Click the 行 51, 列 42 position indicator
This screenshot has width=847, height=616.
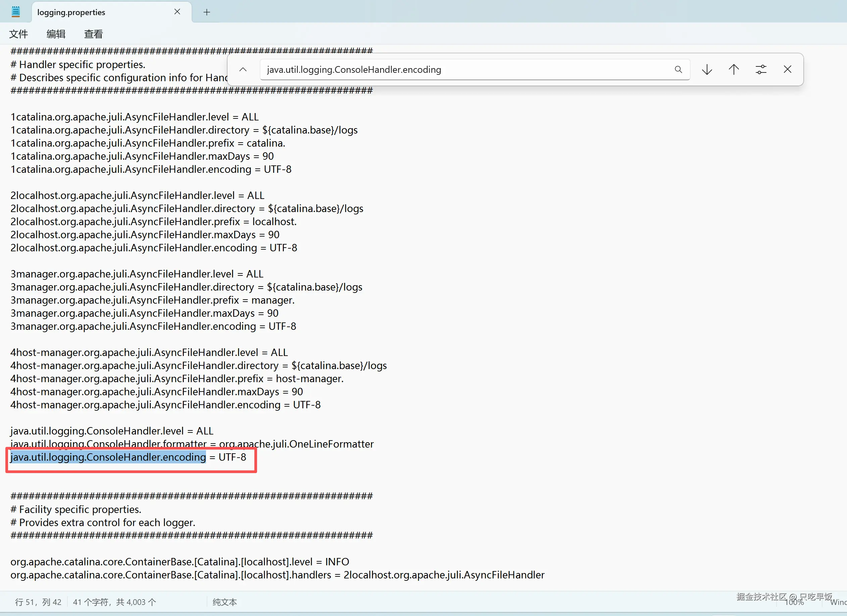[38, 602]
